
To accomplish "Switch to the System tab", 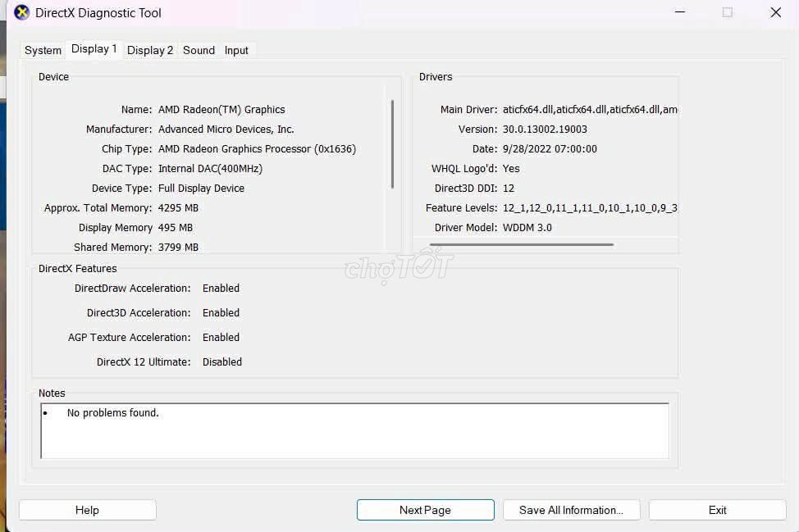I will pyautogui.click(x=42, y=50).
